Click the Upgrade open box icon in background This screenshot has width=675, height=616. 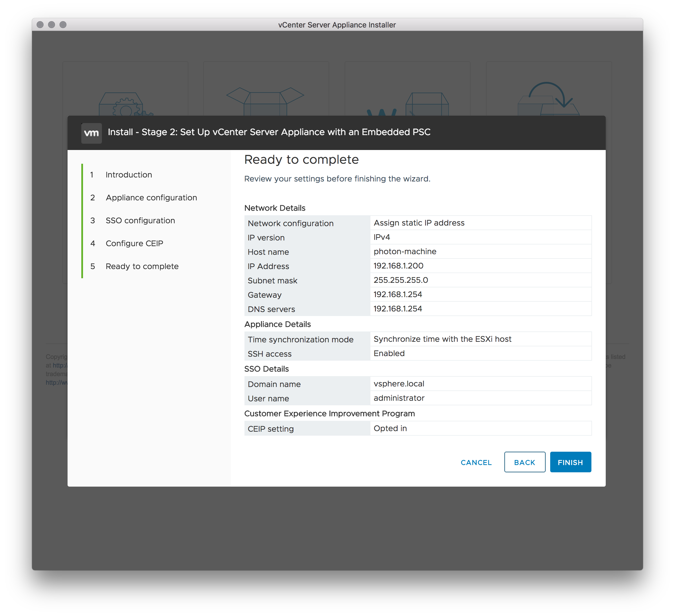tap(265, 101)
